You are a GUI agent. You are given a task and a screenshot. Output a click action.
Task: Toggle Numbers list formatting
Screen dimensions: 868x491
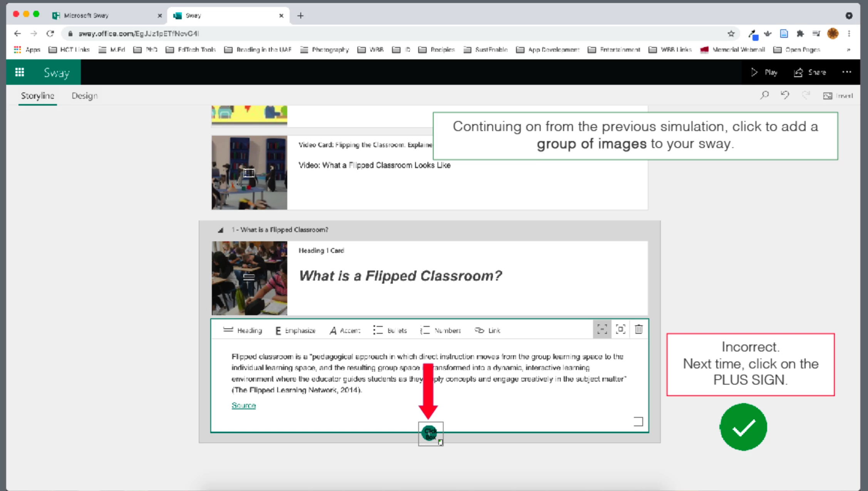[441, 330]
